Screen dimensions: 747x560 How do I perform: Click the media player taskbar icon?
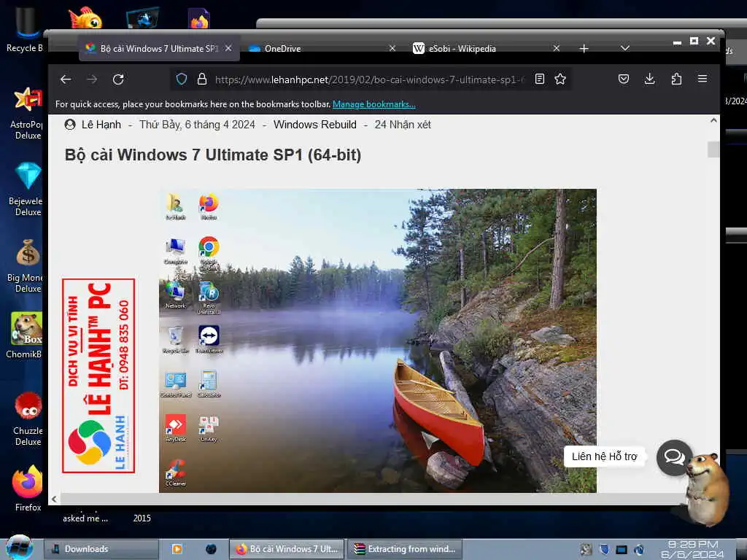177,549
